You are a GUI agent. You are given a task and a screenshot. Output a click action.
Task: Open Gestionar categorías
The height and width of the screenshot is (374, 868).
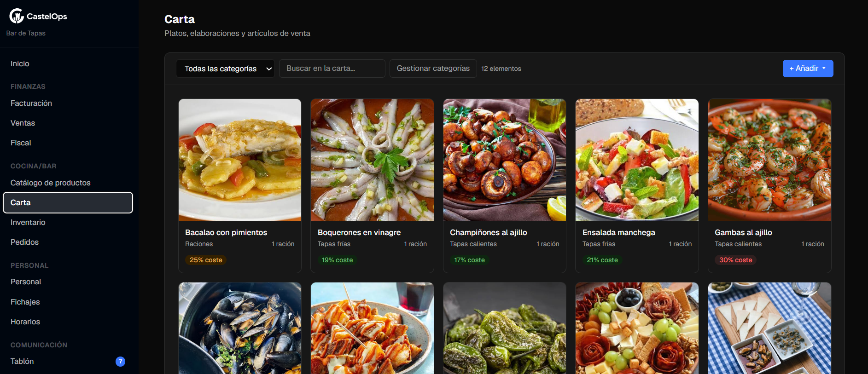(x=433, y=69)
